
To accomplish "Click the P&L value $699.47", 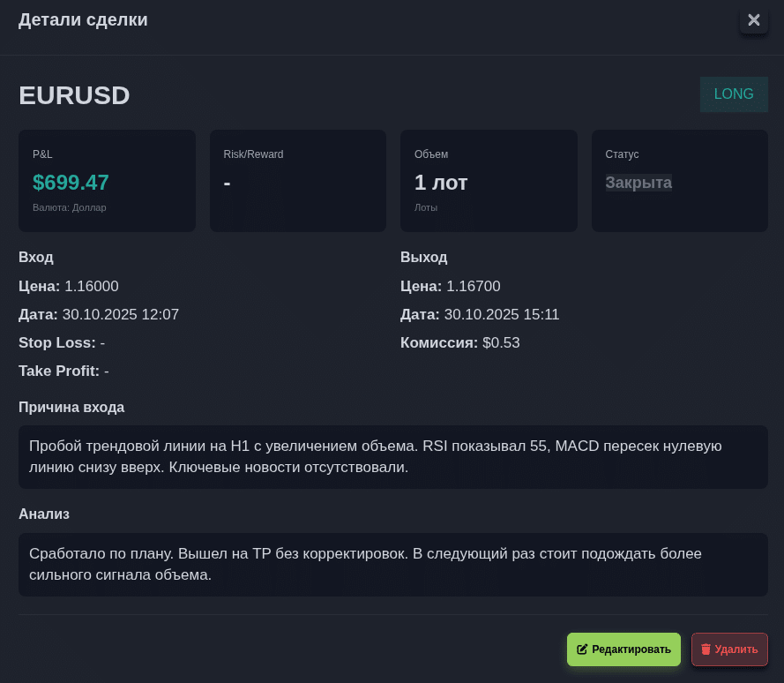I will [71, 183].
